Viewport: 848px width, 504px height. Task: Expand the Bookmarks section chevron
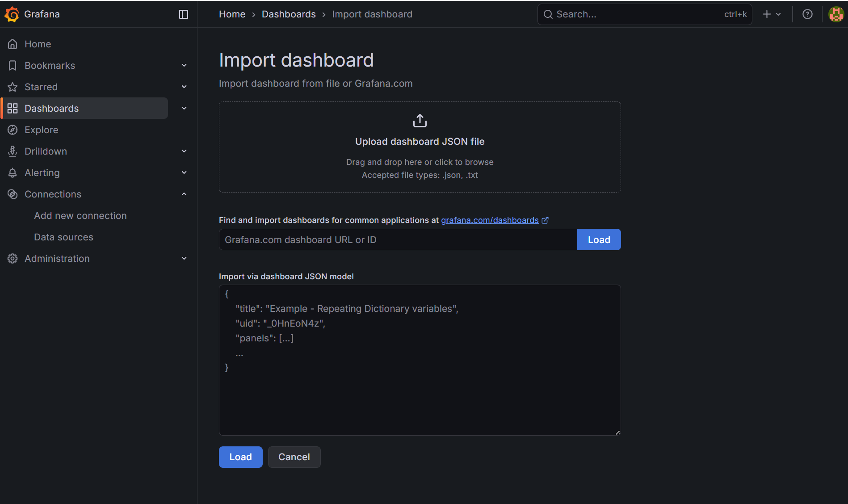point(184,66)
